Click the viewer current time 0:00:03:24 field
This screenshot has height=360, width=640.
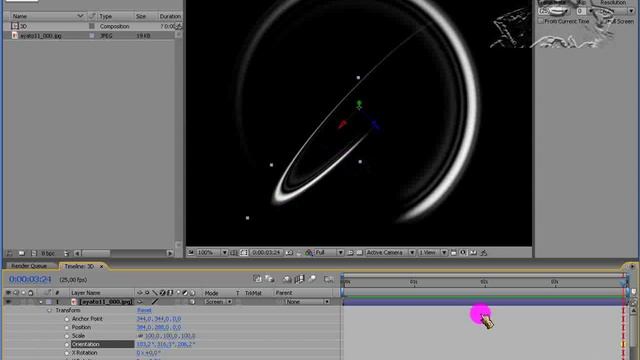coord(266,253)
